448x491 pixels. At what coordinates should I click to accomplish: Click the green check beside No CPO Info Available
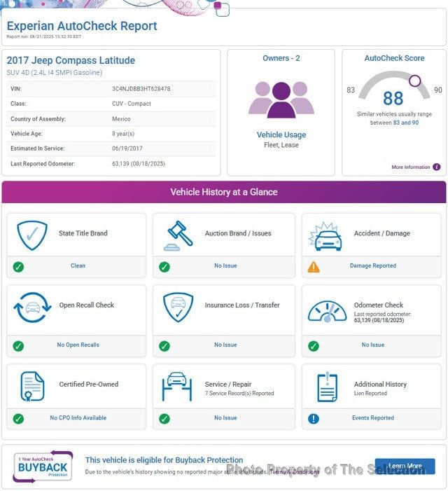coord(18,419)
